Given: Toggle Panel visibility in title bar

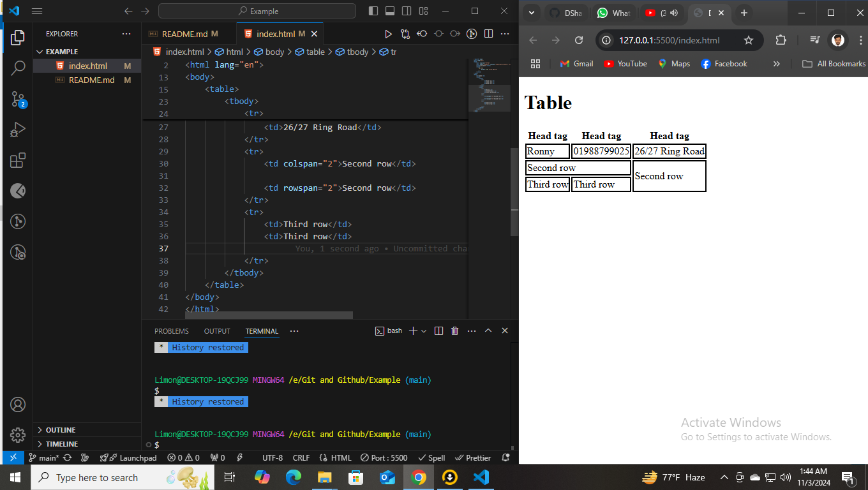Looking at the screenshot, I should tap(390, 11).
